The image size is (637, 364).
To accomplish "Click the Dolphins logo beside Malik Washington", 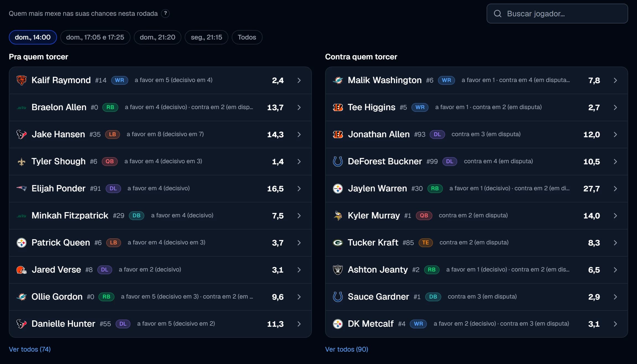I will 338,80.
